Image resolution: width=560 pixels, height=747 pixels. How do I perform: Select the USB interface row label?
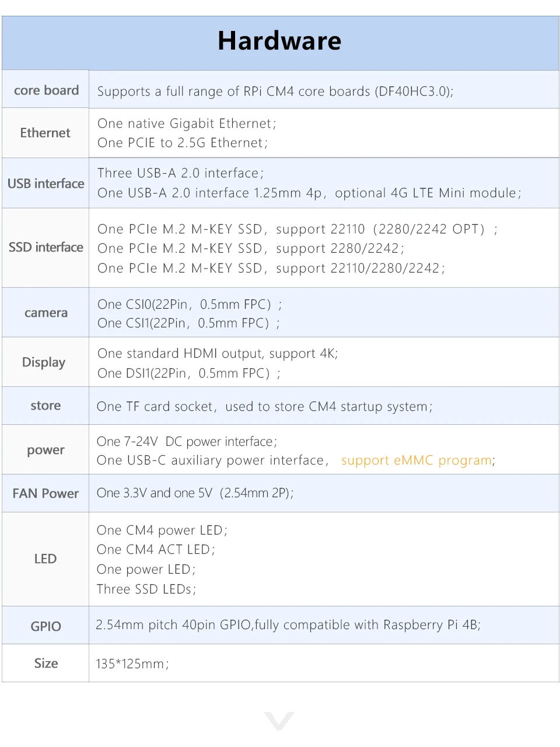click(x=46, y=184)
